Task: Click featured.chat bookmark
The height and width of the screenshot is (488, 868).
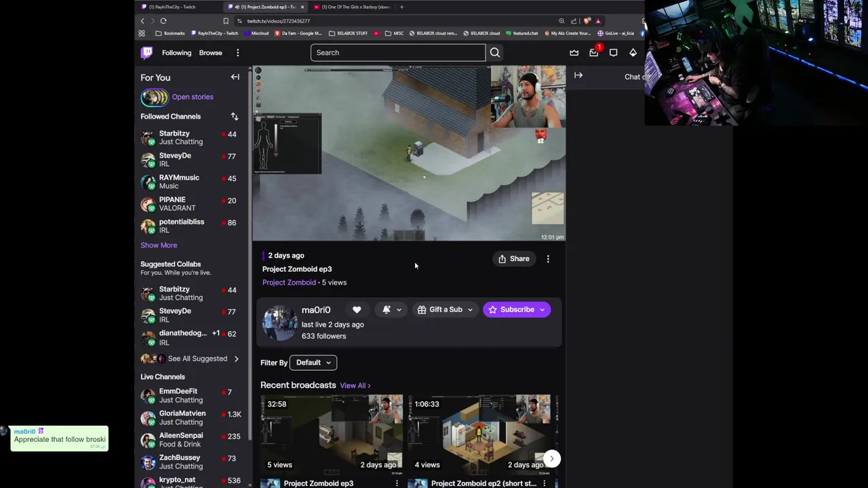Action: point(521,33)
